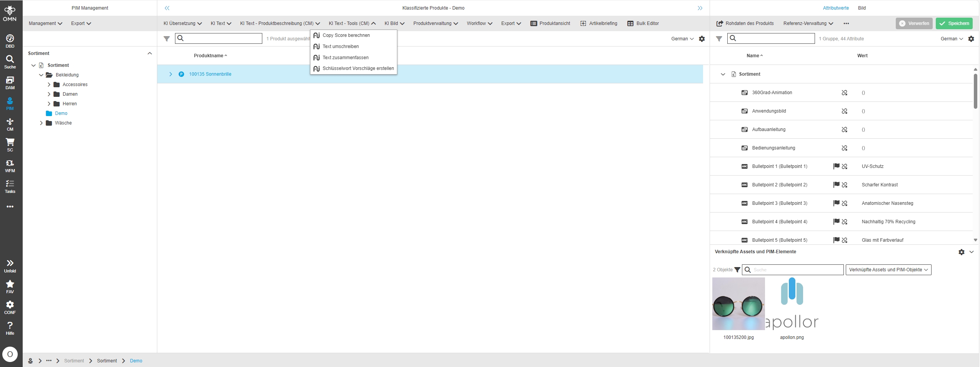
Task: Collapse the Sortiment tree panel header
Action: coord(150,53)
